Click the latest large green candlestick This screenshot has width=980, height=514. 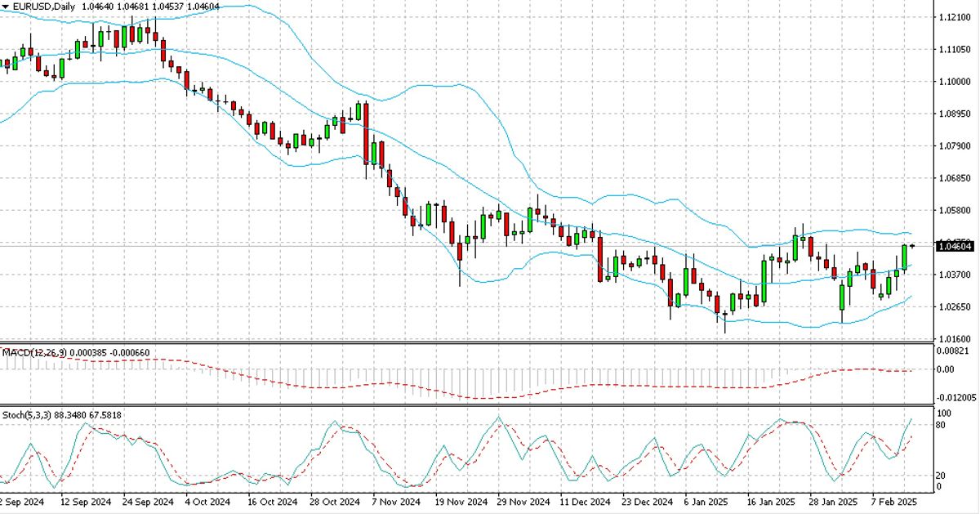(905, 257)
